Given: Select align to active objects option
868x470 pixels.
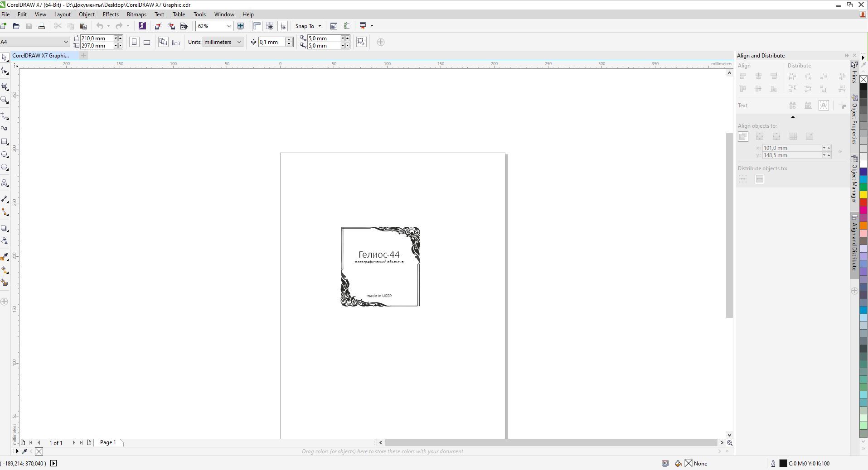Looking at the screenshot, I should coord(743,136).
